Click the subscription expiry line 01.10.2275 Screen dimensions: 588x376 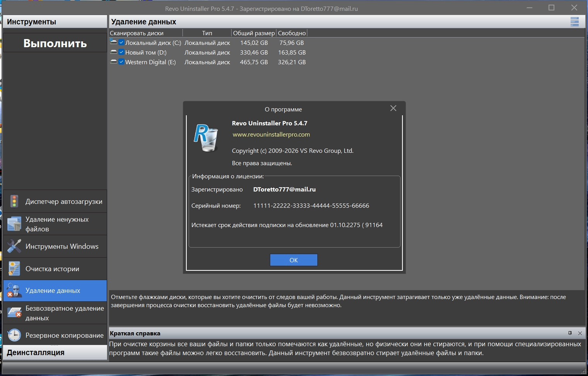tap(287, 225)
